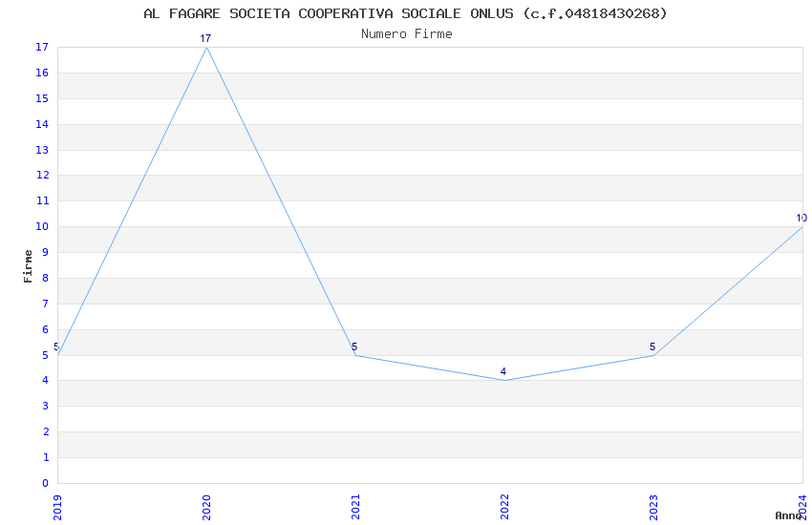Click the x-axis year label 2019

coord(57,508)
